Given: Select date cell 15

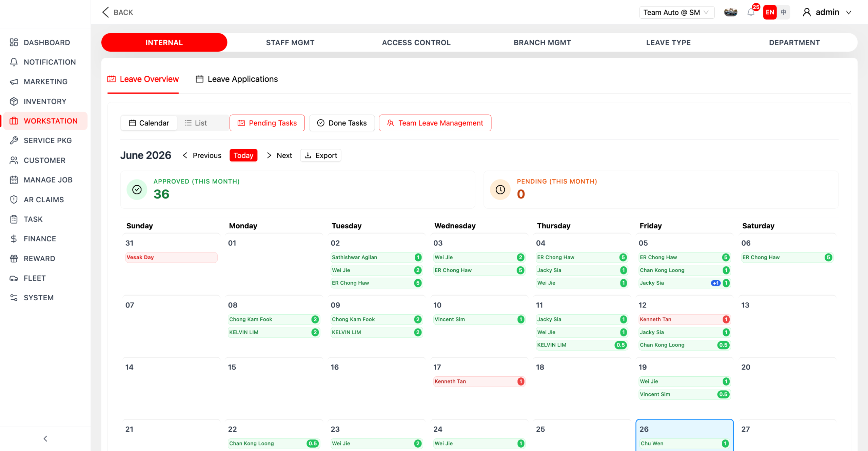Looking at the screenshot, I should pos(274,388).
